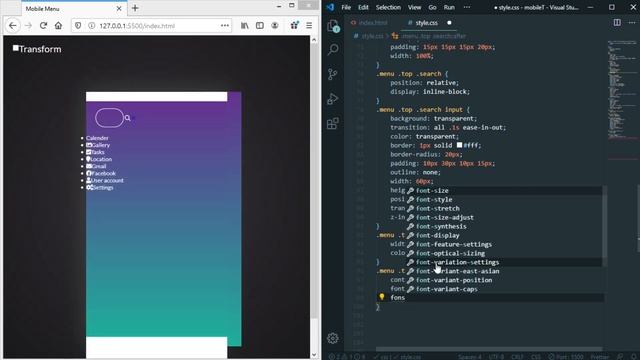
Task: Open the Settings menu link
Action: [x=100, y=187]
